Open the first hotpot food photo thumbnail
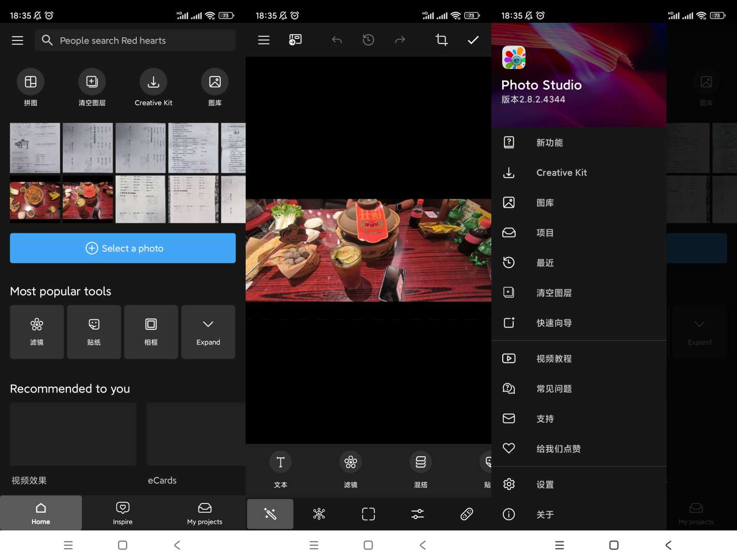Image resolution: width=737 pixels, height=560 pixels. click(35, 199)
